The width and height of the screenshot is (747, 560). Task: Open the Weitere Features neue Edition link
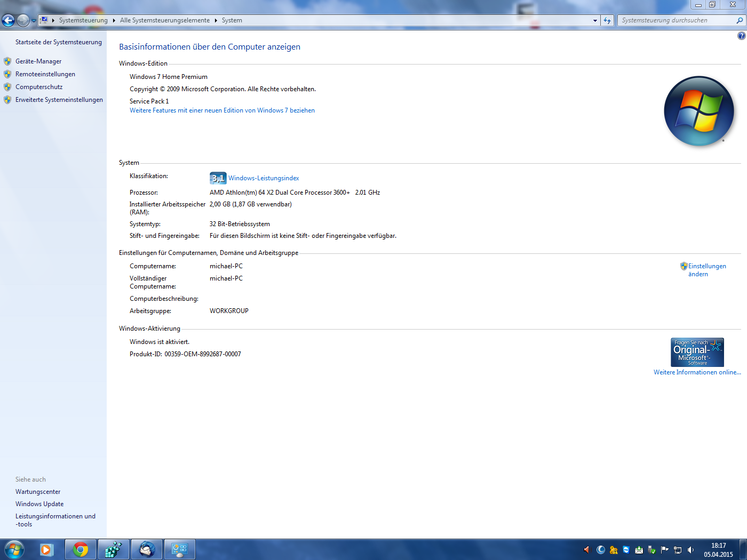tap(222, 110)
